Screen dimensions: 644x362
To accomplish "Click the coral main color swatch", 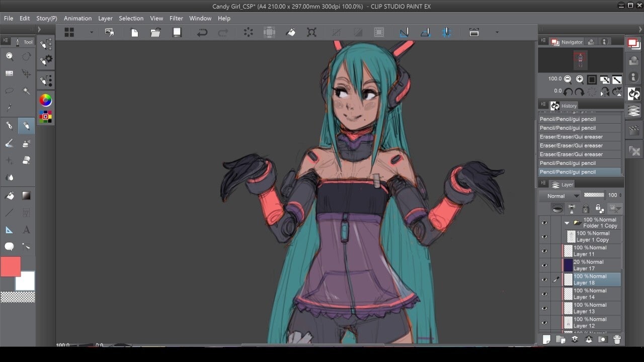I will [x=11, y=266].
